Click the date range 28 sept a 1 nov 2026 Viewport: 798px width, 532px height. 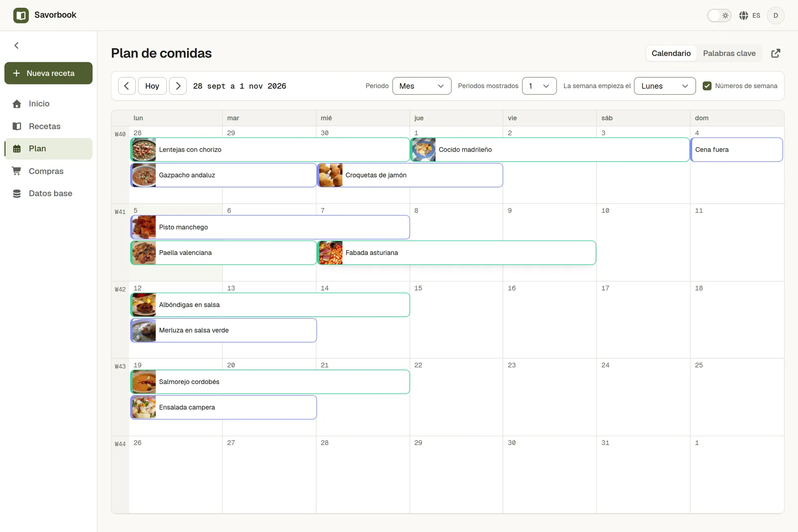239,86
